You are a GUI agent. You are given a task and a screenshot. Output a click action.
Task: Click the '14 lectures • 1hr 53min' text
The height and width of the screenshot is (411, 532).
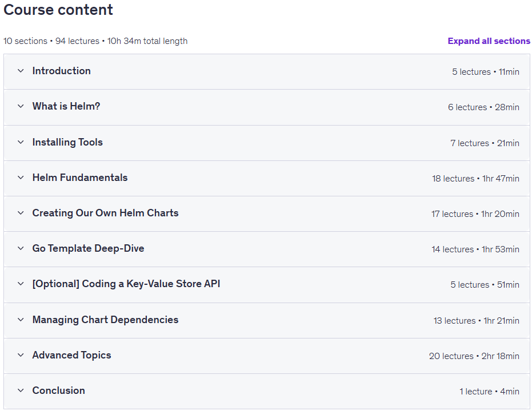click(x=475, y=249)
